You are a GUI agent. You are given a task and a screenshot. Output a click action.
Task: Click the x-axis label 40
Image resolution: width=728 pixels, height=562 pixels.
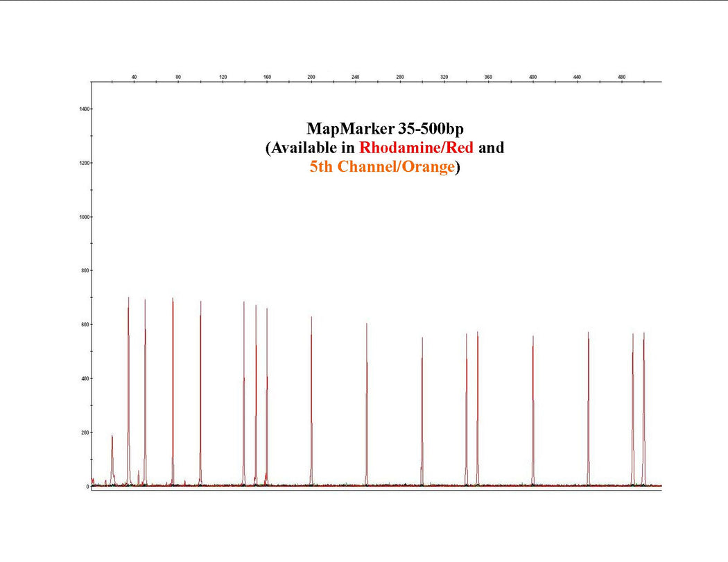coord(134,76)
